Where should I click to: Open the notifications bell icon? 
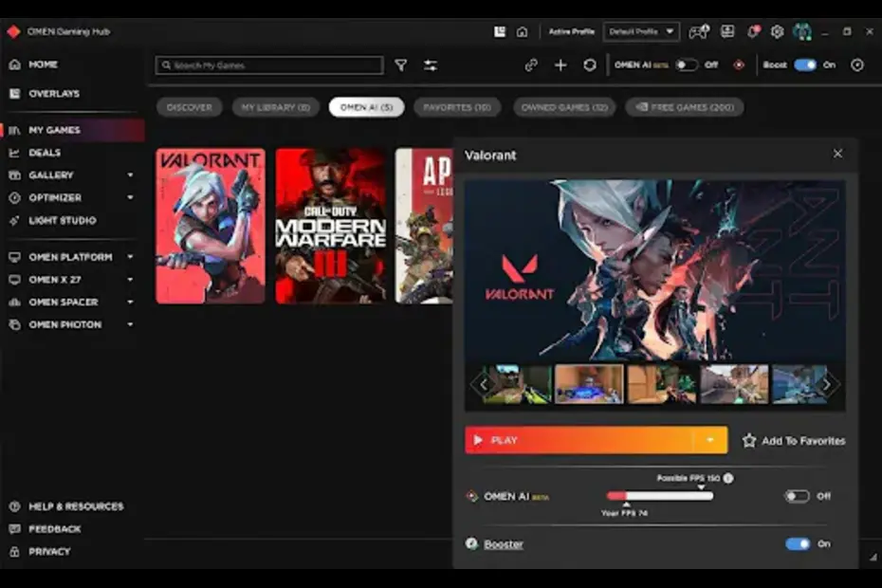click(753, 31)
